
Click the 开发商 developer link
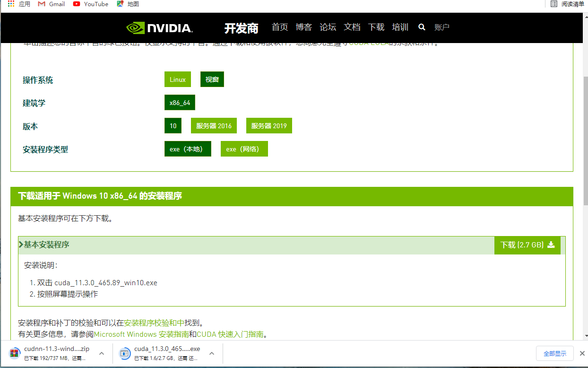point(241,28)
